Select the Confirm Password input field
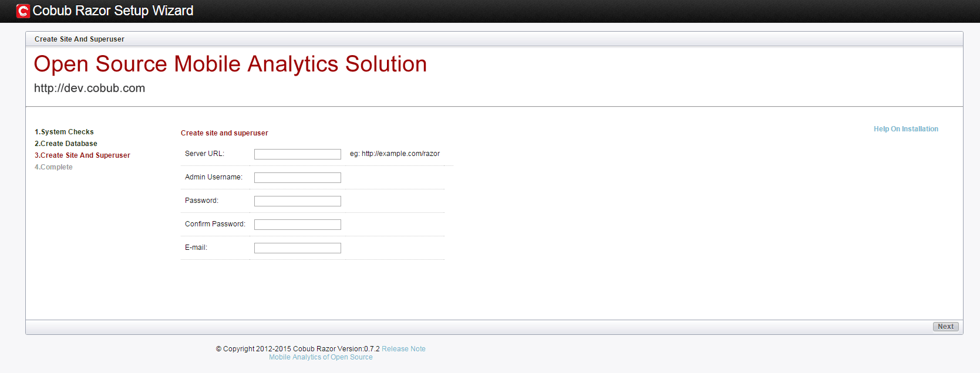Viewport: 980px width, 373px height. tap(298, 225)
